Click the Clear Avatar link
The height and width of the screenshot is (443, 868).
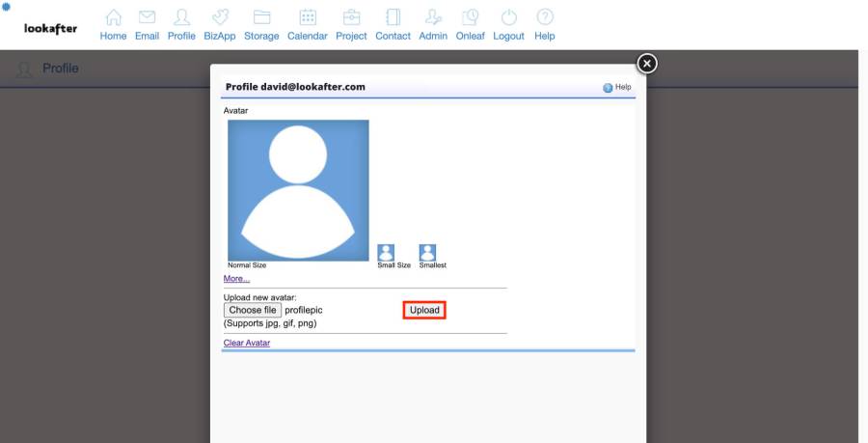(247, 343)
